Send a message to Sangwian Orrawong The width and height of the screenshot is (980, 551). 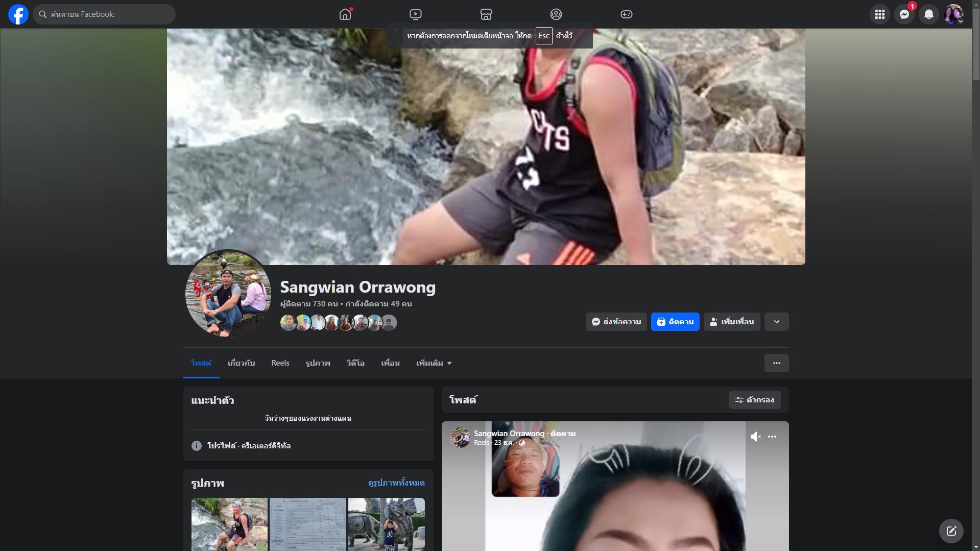pyautogui.click(x=616, y=322)
